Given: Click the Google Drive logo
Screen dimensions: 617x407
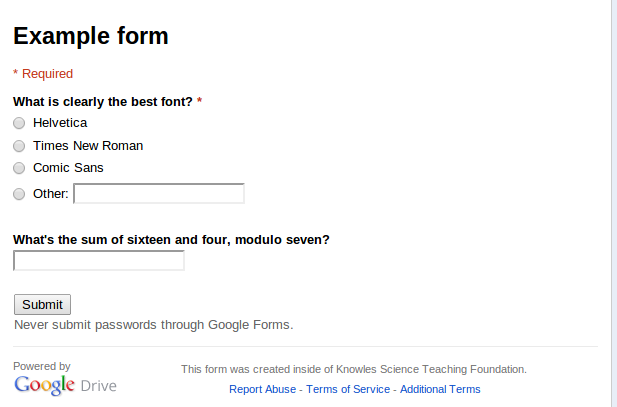Looking at the screenshot, I should pyautogui.click(x=65, y=385).
